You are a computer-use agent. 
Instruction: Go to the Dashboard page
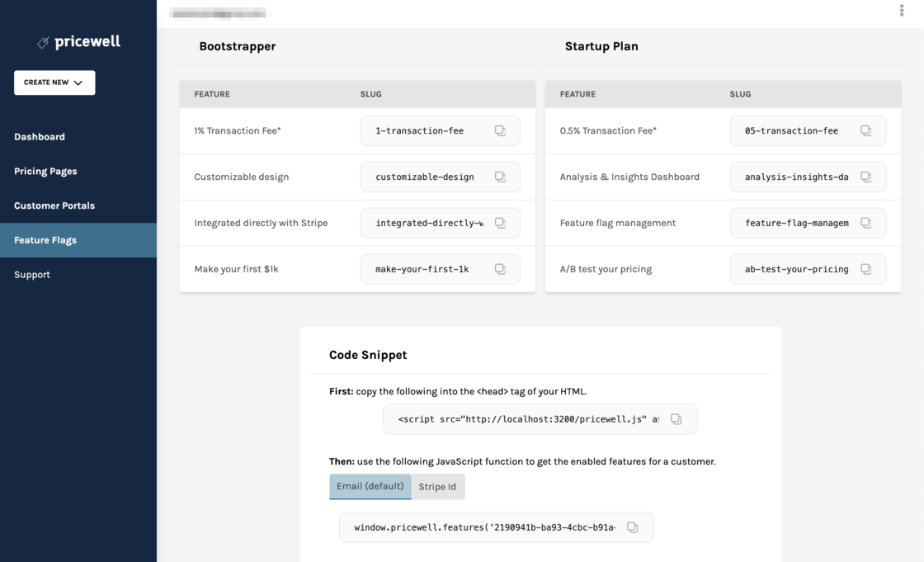(x=40, y=137)
